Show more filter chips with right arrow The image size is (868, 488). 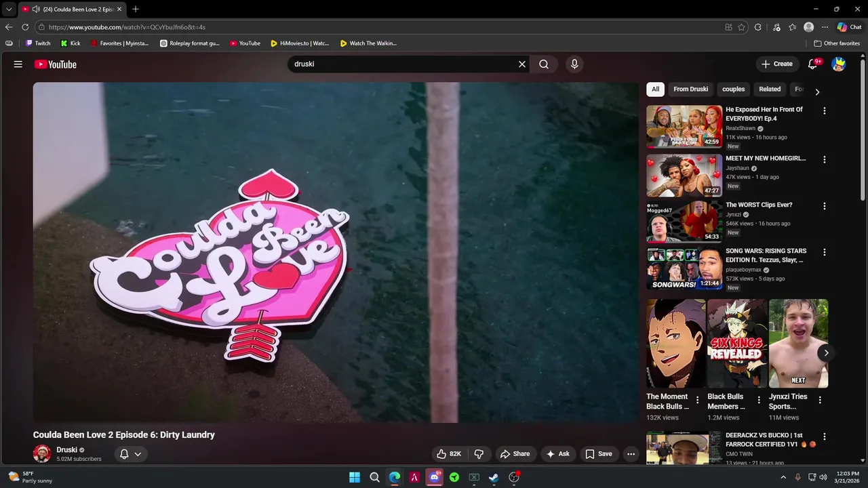pos(817,92)
